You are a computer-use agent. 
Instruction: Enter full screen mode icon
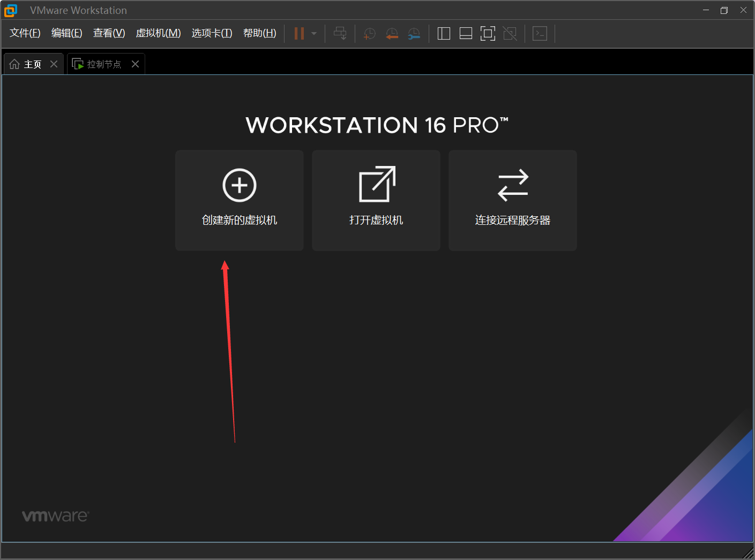pos(488,34)
